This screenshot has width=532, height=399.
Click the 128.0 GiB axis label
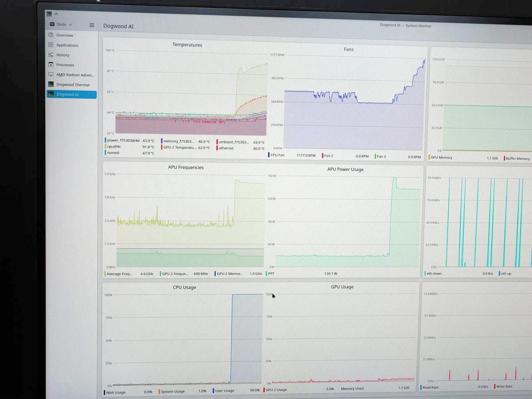tap(438, 59)
